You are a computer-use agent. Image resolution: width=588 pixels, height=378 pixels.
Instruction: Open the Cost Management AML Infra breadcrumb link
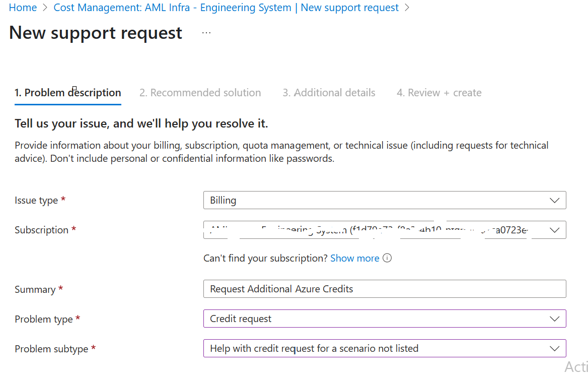click(226, 8)
